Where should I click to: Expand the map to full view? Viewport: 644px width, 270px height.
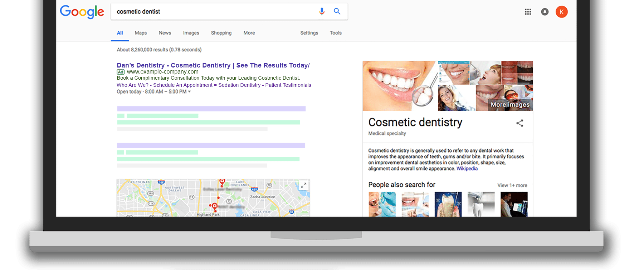pos(303,185)
